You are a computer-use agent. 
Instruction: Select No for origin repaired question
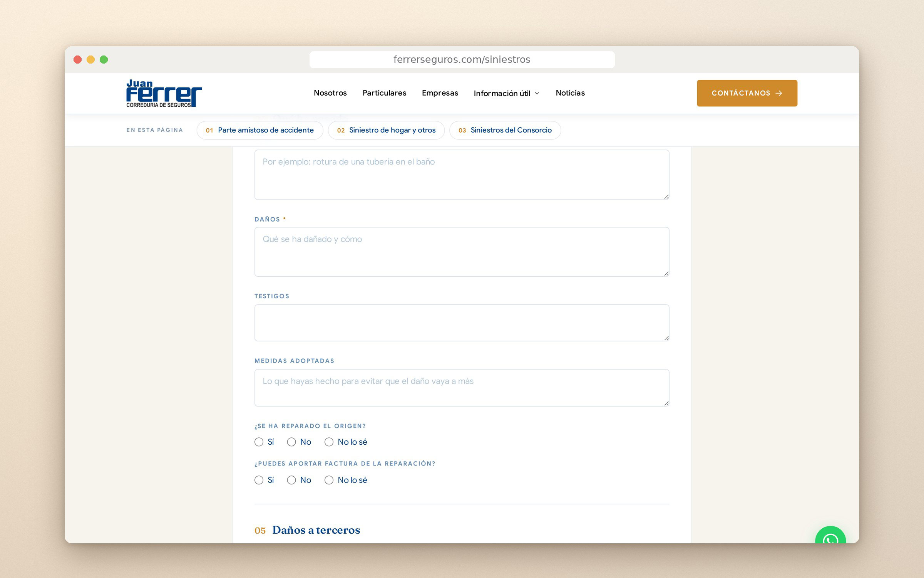coord(291,442)
